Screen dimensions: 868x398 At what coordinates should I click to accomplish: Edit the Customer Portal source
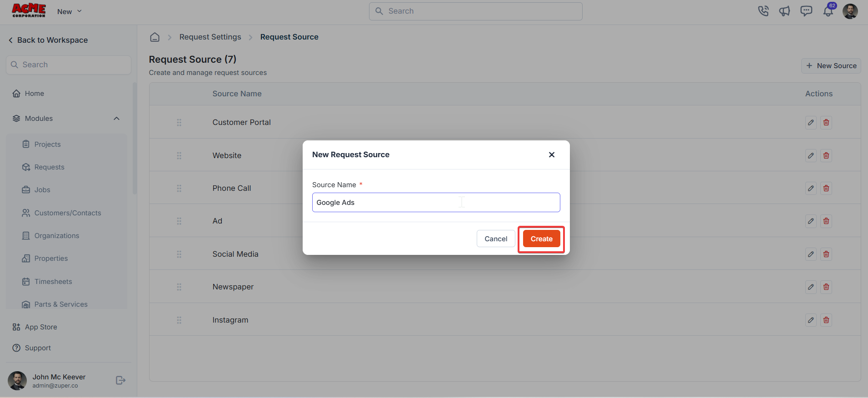[811, 123]
